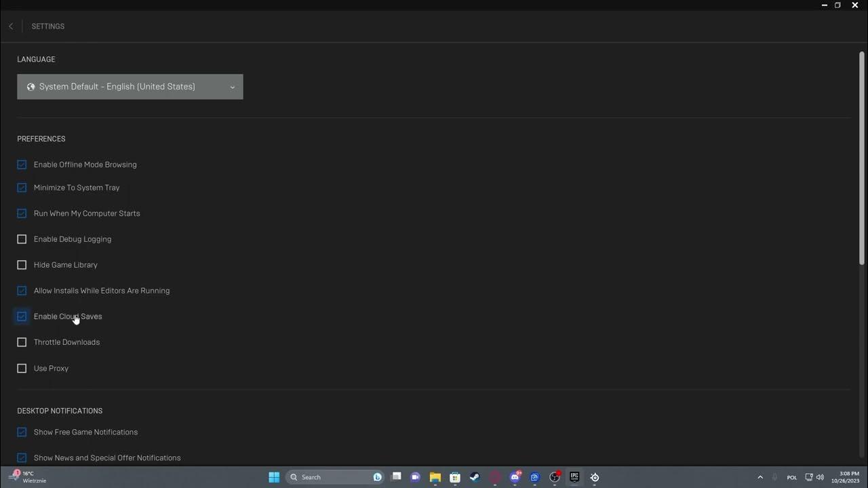Viewport: 868px width, 488px height.
Task: Enable the Throttle Downloads checkbox
Action: (22, 342)
